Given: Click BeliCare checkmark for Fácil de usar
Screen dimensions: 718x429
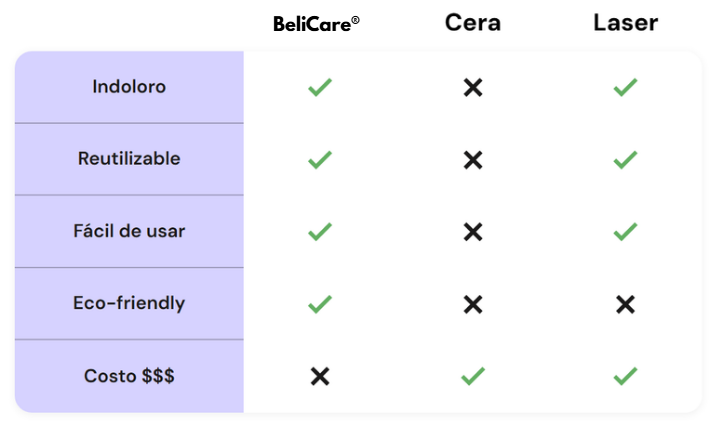Looking at the screenshot, I should pyautogui.click(x=320, y=232).
